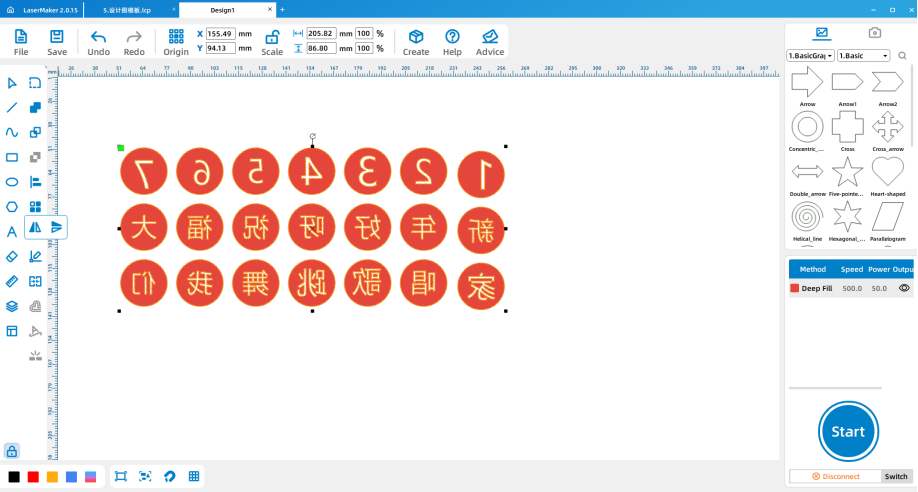Click the union shapes icon
Image resolution: width=918 pixels, height=492 pixels.
[x=35, y=108]
